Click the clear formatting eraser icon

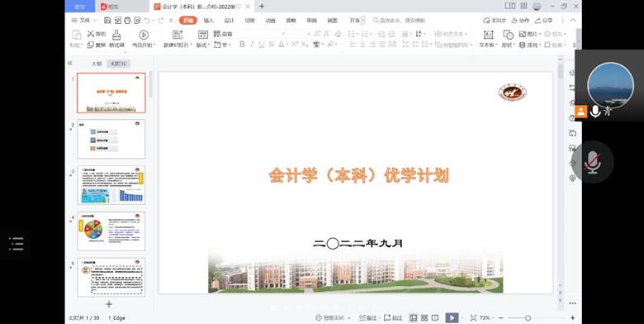[338, 34]
